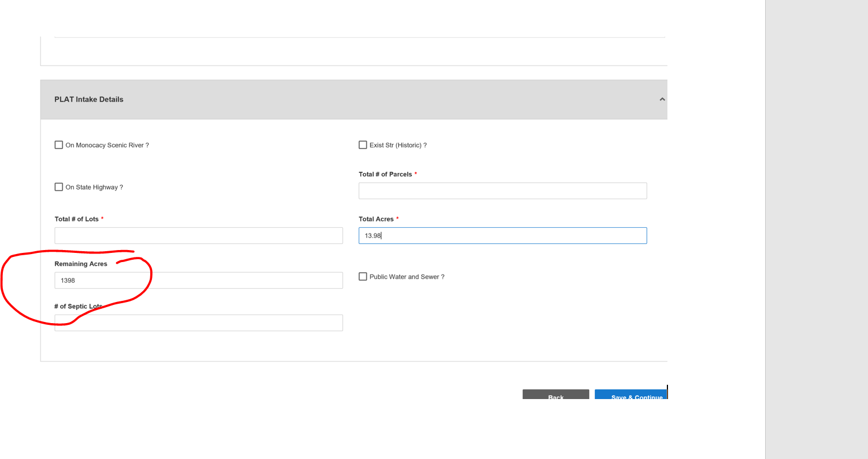Image resolution: width=868 pixels, height=459 pixels.
Task: Enable the On State Highway checkbox
Action: (x=59, y=187)
